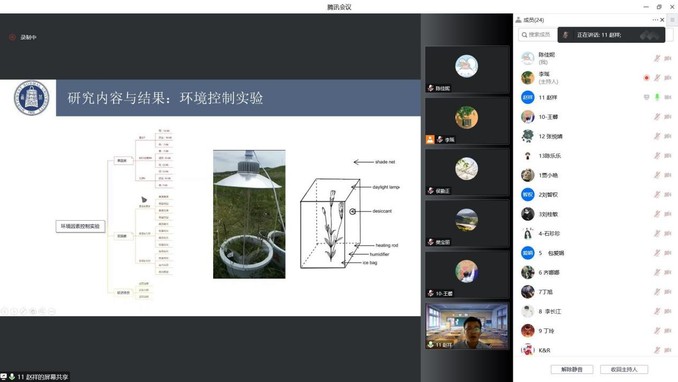Click the 6 member row name

pos(549,273)
